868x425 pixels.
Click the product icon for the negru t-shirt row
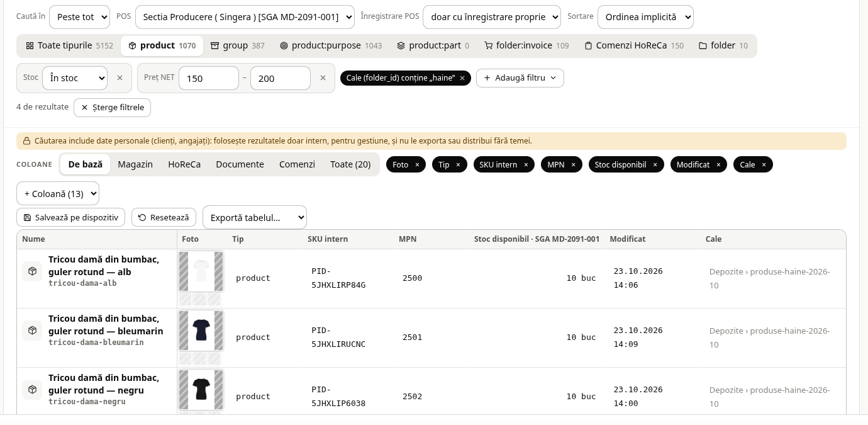(32, 390)
